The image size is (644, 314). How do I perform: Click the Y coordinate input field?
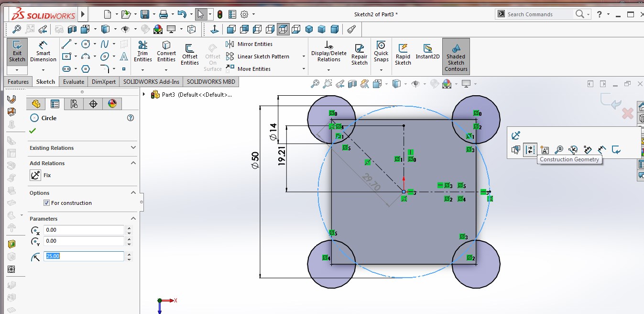click(x=84, y=241)
